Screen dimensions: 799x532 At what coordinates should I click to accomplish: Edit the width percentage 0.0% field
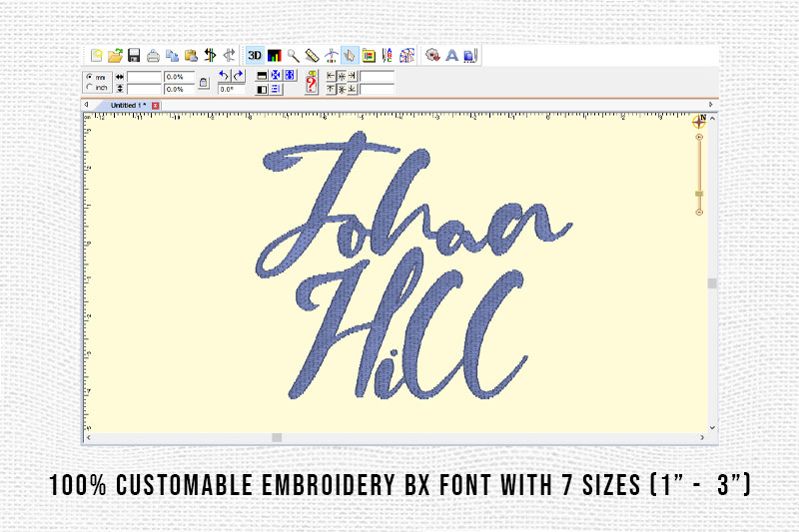[180, 77]
